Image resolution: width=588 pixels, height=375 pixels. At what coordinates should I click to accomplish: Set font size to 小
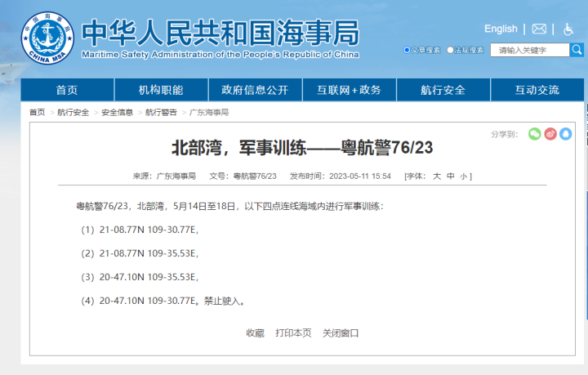pyautogui.click(x=464, y=176)
